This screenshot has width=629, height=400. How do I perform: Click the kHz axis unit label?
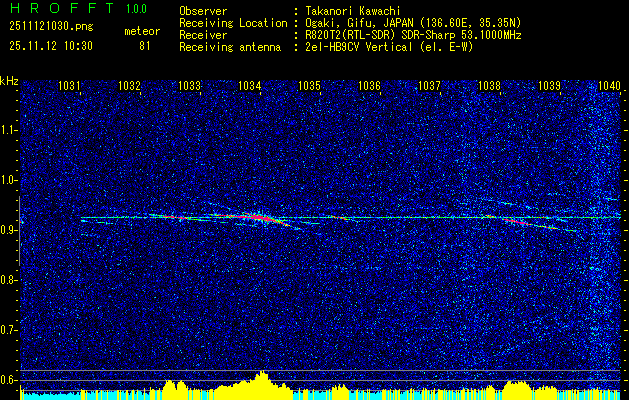point(9,81)
